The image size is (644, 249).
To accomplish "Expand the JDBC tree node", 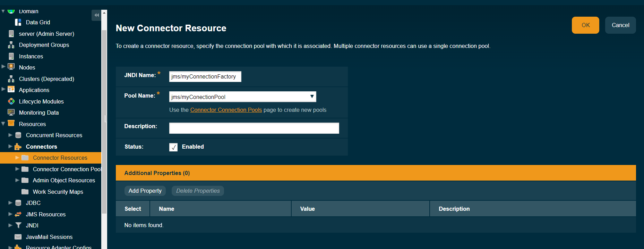I will pyautogui.click(x=10, y=203).
